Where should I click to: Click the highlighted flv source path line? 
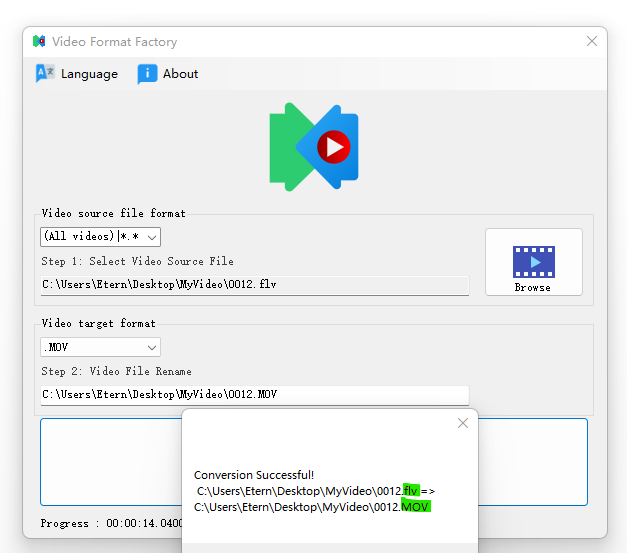coord(316,491)
